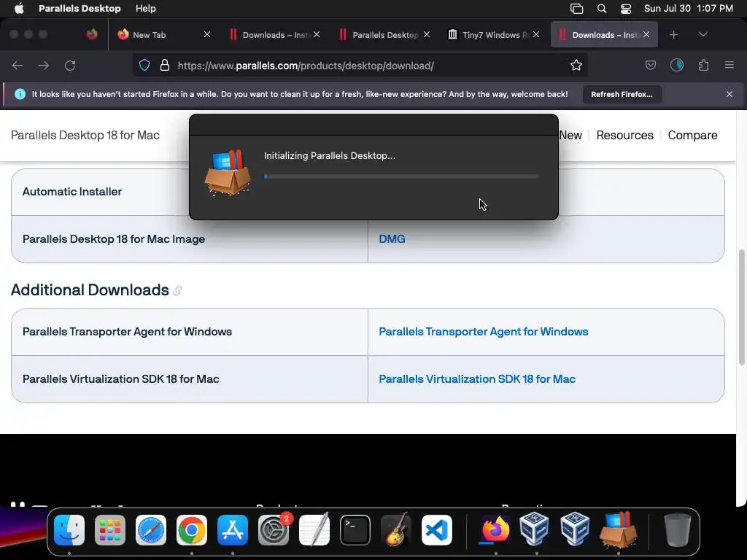The height and width of the screenshot is (560, 747).
Task: Open the Resources navigation link
Action: (x=624, y=135)
